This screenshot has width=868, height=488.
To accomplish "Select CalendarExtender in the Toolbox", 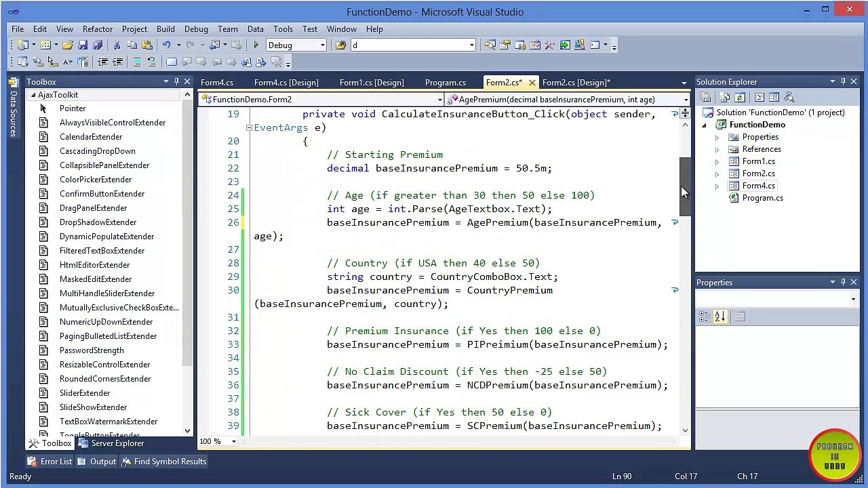I will click(x=91, y=137).
